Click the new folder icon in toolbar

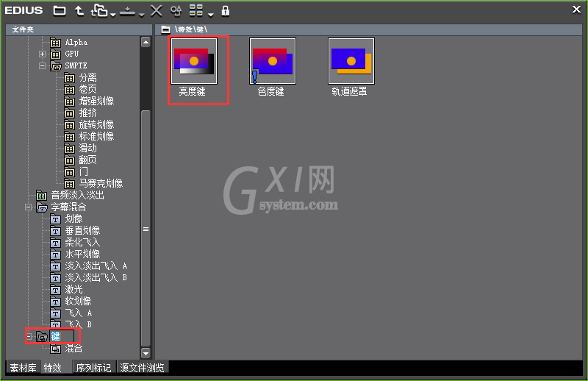(x=60, y=10)
